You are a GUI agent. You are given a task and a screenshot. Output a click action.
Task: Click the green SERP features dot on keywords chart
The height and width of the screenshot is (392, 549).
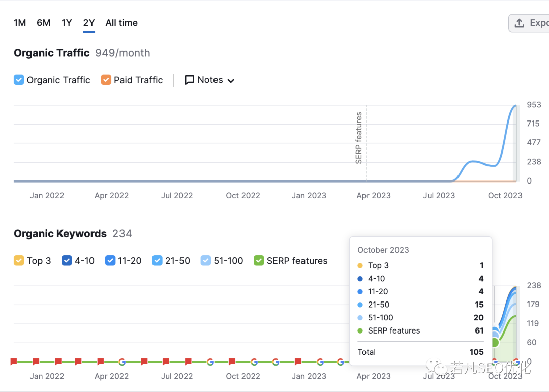tap(495, 342)
